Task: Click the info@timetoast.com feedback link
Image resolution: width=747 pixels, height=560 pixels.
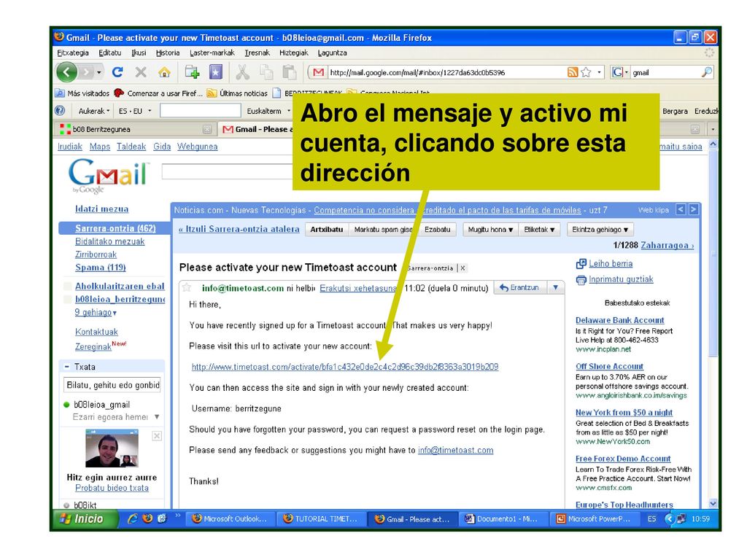Action: 455,450
